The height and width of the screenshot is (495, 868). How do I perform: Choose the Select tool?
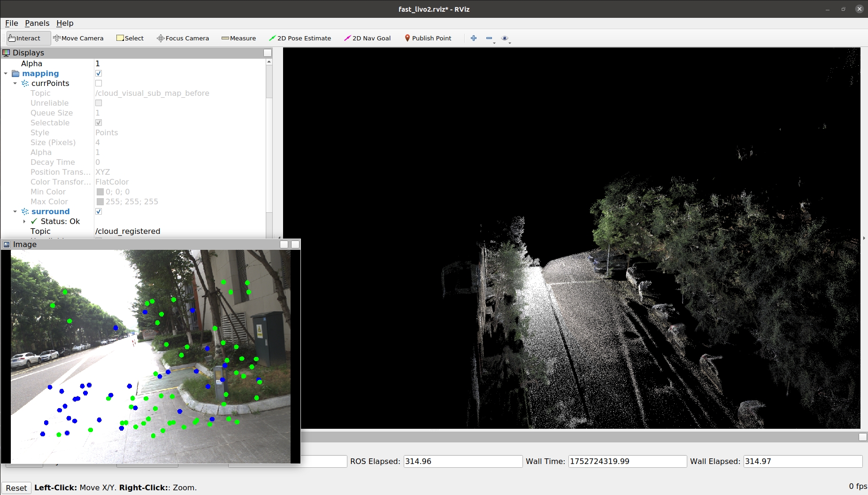click(x=130, y=38)
